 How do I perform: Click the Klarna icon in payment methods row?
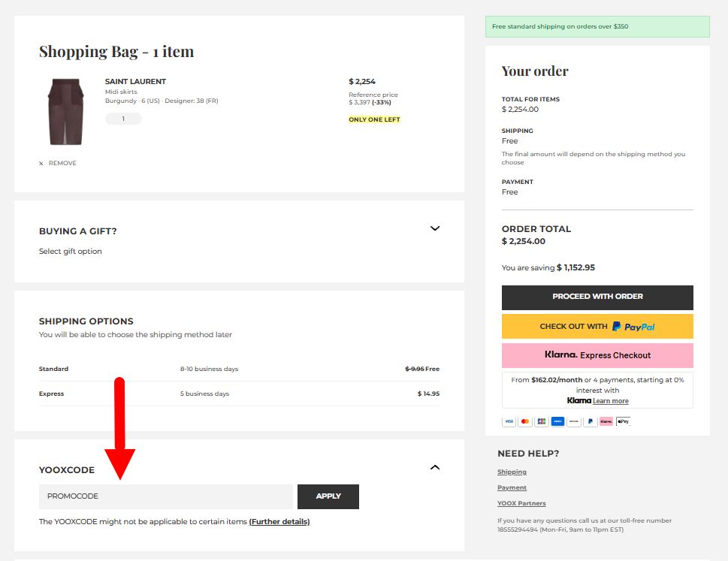tap(606, 421)
